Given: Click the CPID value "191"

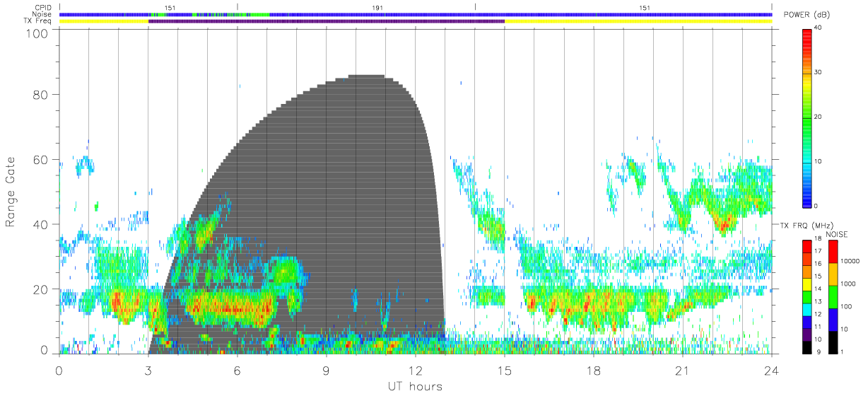Looking at the screenshot, I should tap(377, 7).
